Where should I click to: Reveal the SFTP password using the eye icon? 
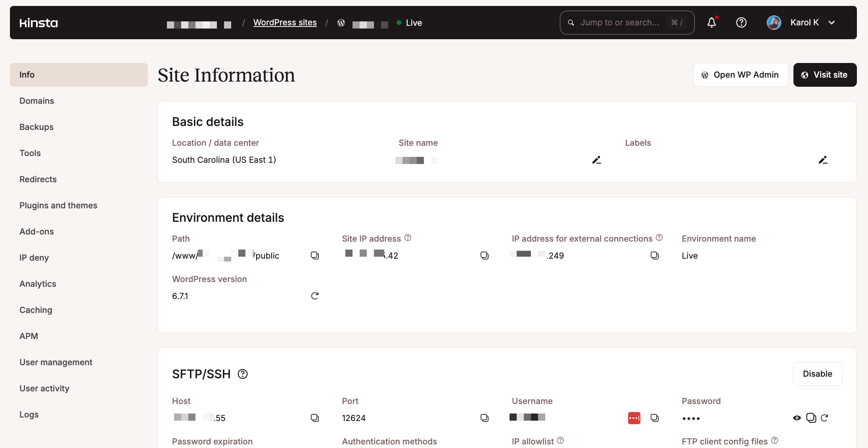coord(797,418)
